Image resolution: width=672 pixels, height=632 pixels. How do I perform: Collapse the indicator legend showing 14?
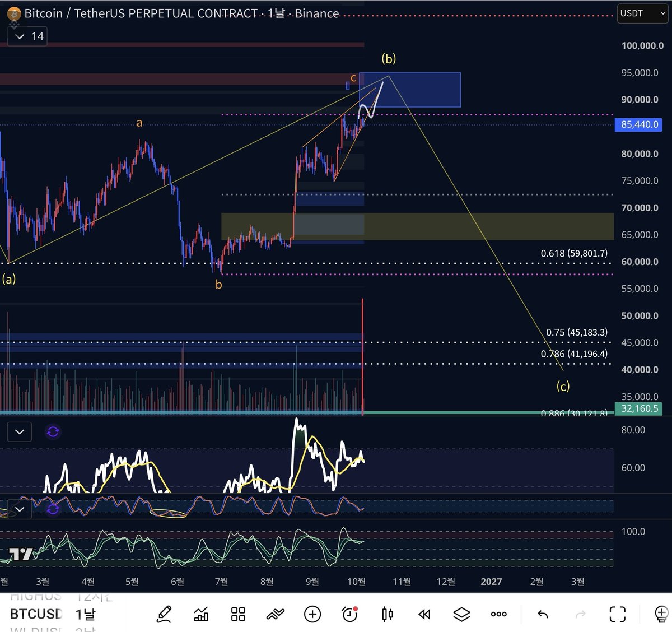click(27, 36)
